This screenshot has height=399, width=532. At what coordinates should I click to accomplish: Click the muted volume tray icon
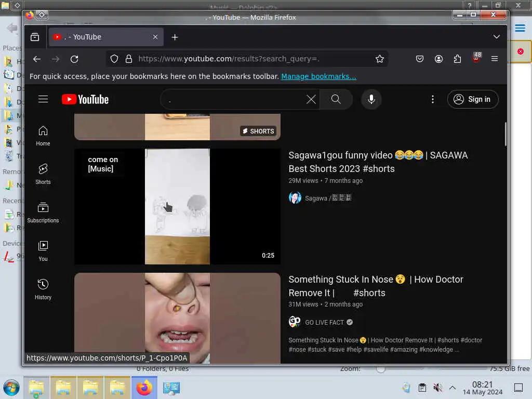437,388
